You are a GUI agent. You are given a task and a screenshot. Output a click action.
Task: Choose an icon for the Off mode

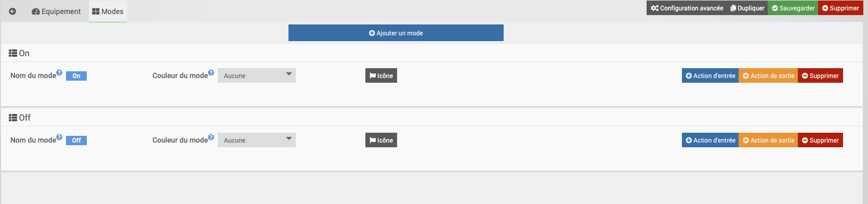pyautogui.click(x=381, y=140)
